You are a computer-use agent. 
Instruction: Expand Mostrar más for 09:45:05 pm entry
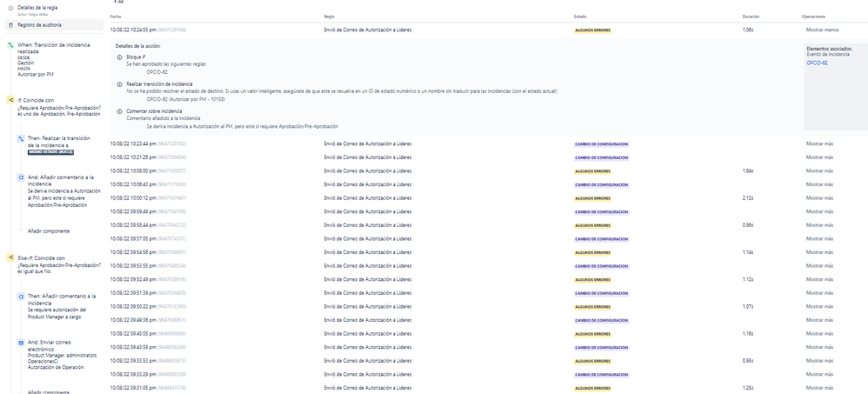819,334
